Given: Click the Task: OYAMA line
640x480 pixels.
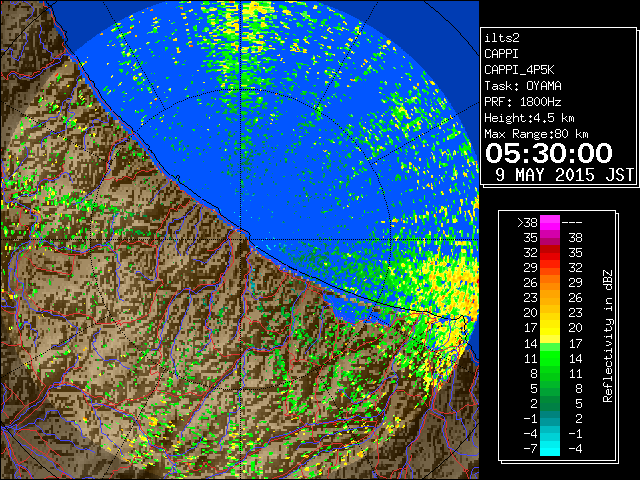Looking at the screenshot, I should (523, 86).
